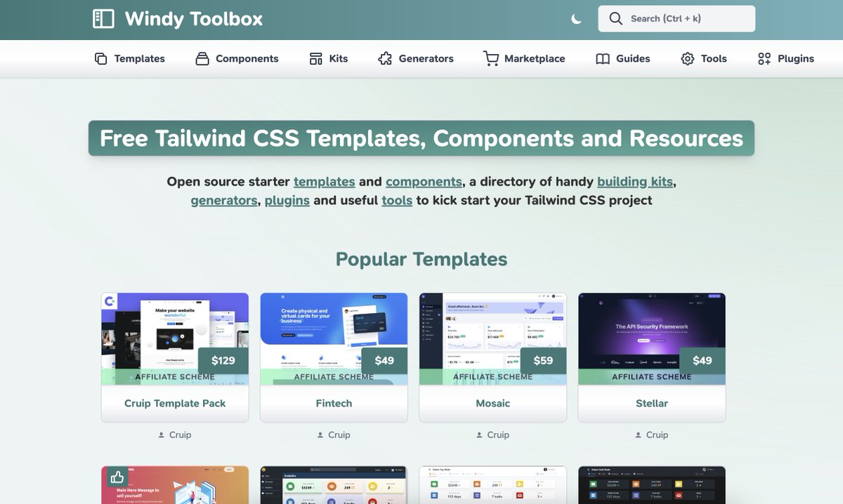Click the Windy Toolbox logo icon
The height and width of the screenshot is (504, 843).
click(x=103, y=19)
